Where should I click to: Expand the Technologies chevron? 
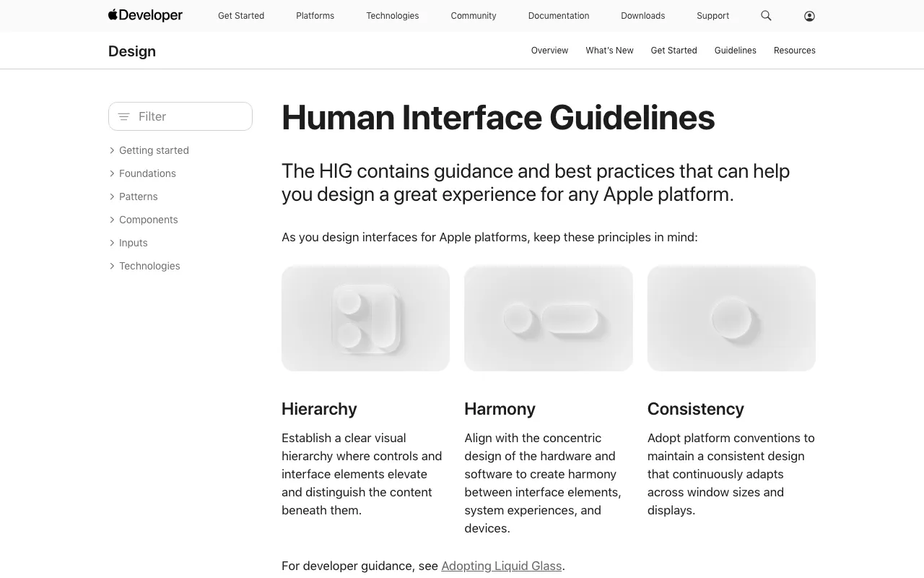point(112,266)
